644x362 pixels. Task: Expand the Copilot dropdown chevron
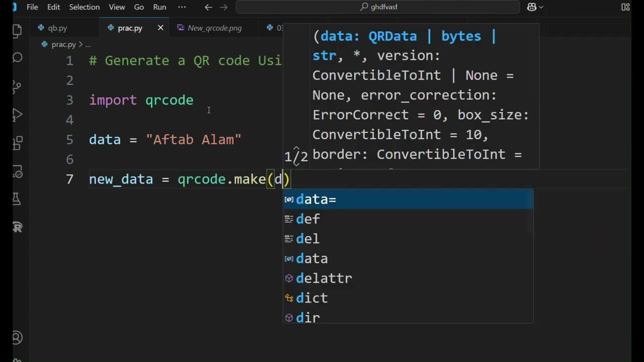[541, 7]
